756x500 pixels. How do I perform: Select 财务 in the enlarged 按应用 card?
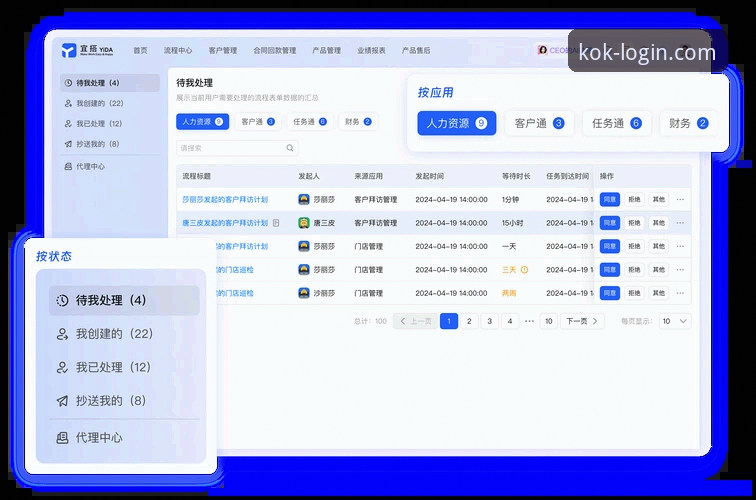point(688,123)
